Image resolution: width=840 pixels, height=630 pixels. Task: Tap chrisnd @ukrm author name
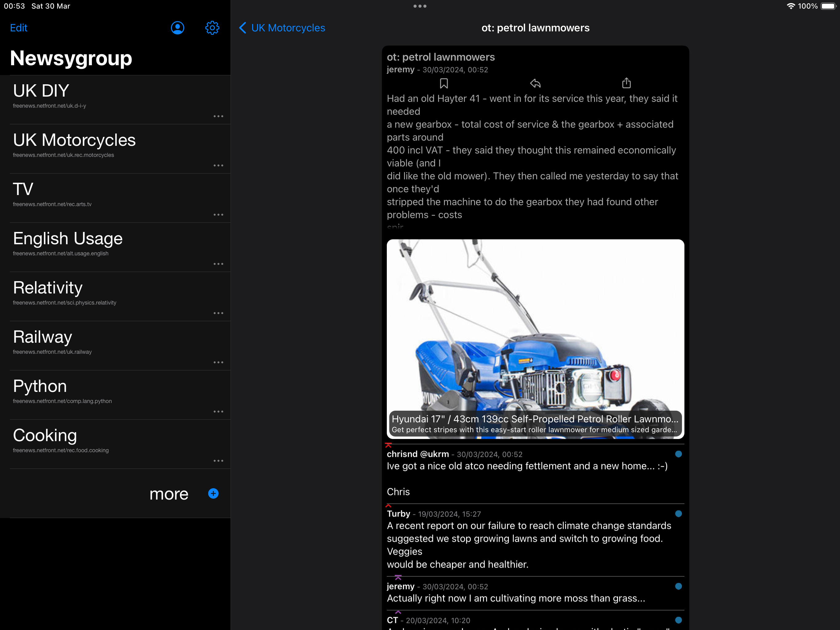point(418,454)
